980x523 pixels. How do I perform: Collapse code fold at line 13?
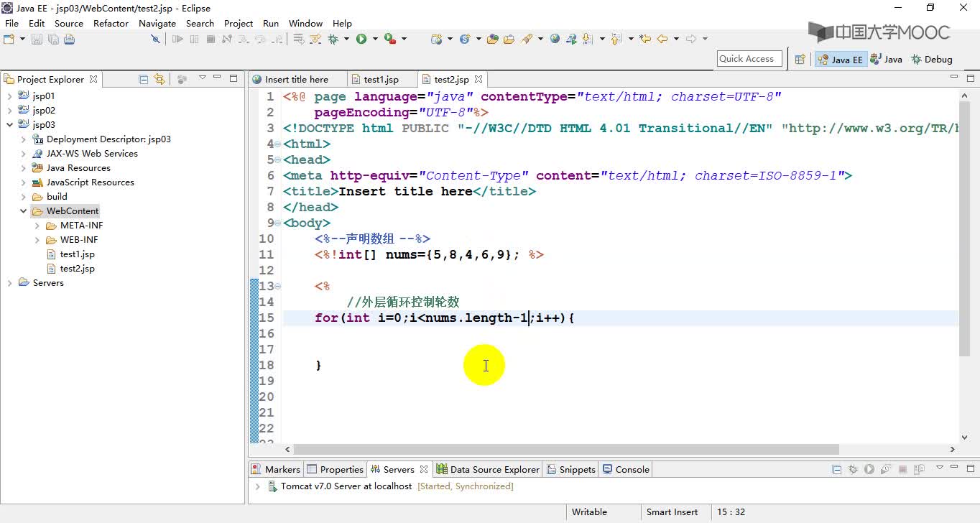278,286
